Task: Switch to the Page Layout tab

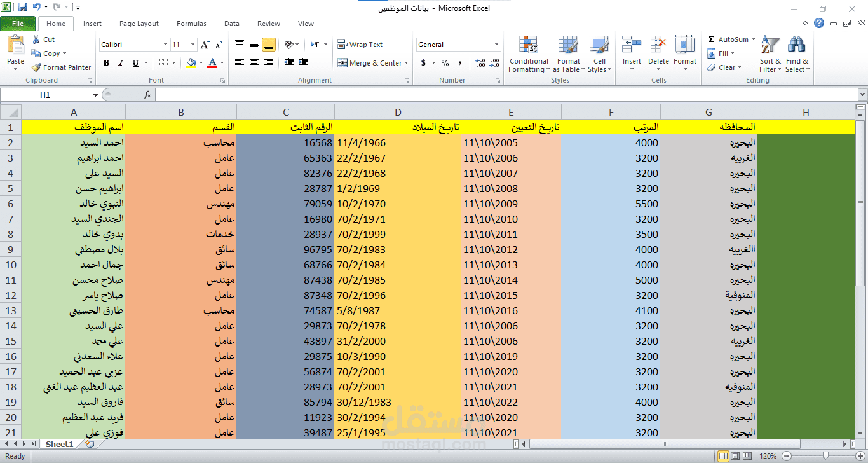Action: point(139,24)
